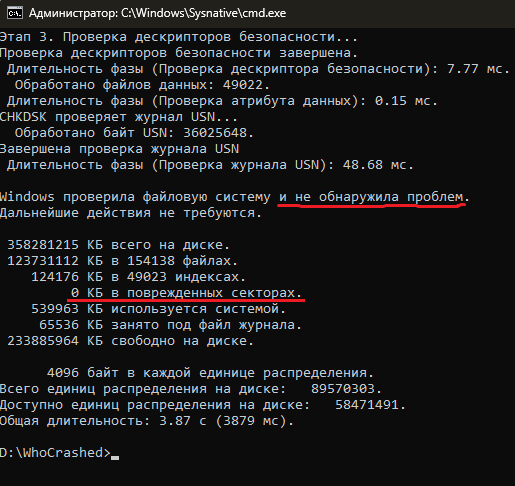This screenshot has height=486, width=515.
Task: Click the line '123731112 КБ в 154138 файлах'
Action: click(x=122, y=261)
